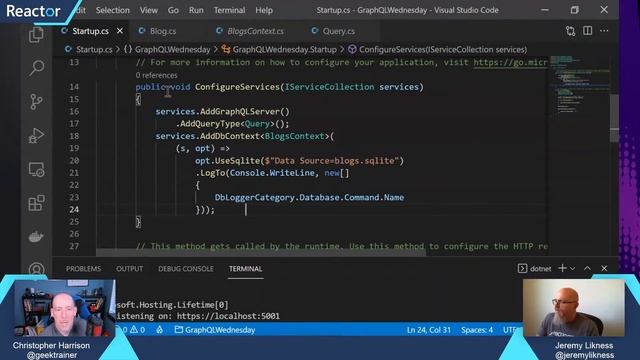
Task: Open the Remote Explorer view
Action: click(36, 169)
